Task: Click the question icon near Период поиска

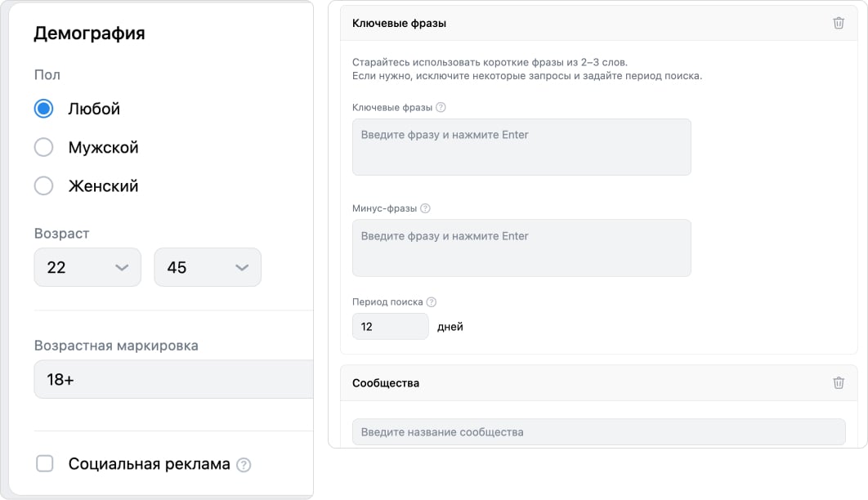Action: [432, 302]
